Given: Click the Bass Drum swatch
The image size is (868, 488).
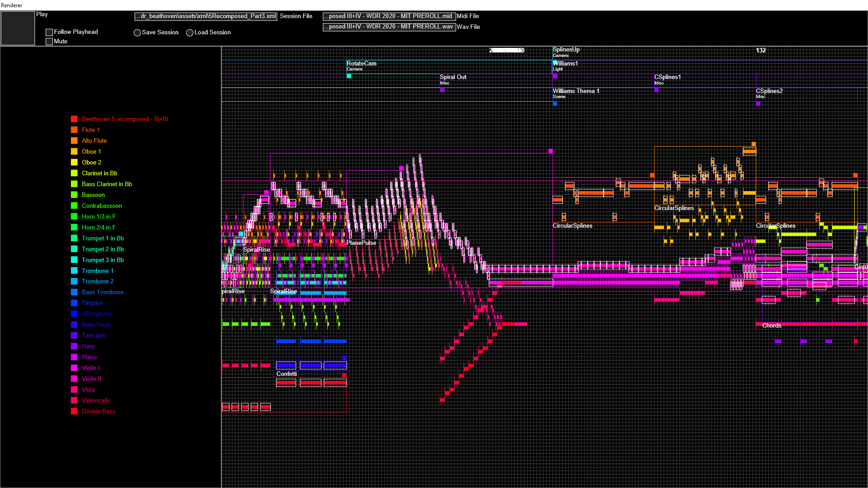Looking at the screenshot, I should [74, 324].
